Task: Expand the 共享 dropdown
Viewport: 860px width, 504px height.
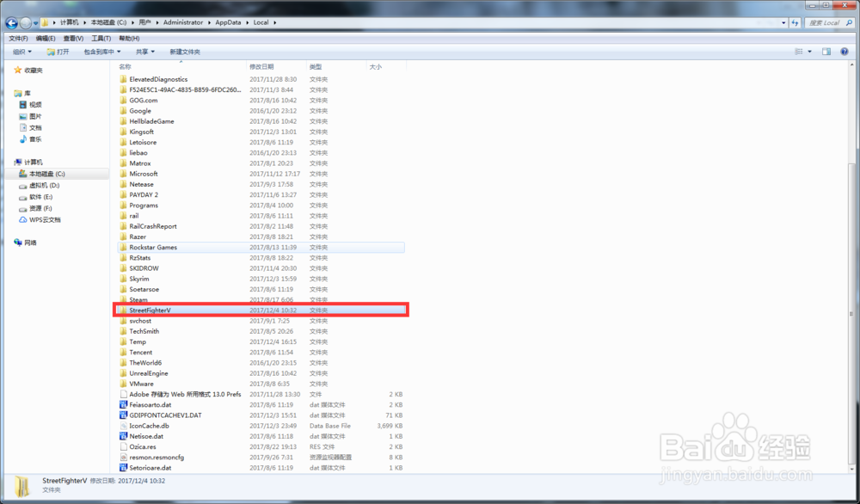Action: (x=145, y=52)
